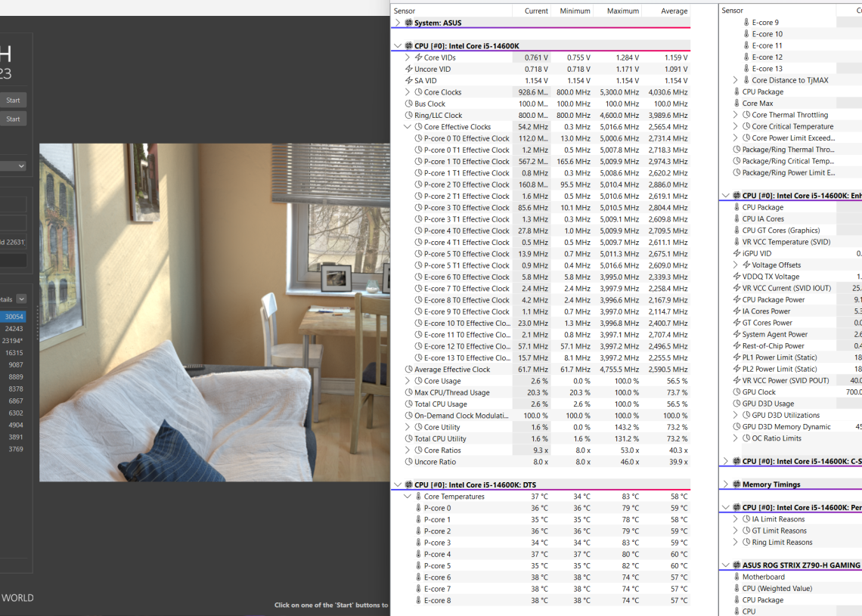Sort by the Maximum column header
Viewport: 862px width, 616px height.
(x=617, y=11)
